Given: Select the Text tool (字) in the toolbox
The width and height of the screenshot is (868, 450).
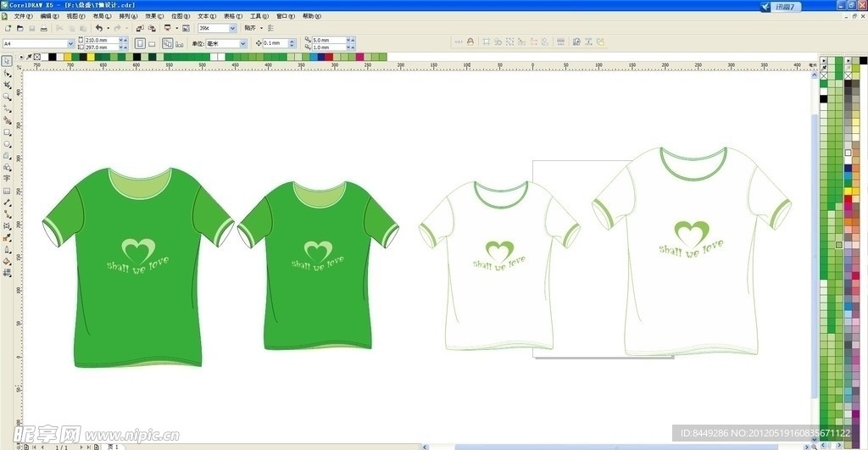Looking at the screenshot, I should pyautogui.click(x=7, y=179).
